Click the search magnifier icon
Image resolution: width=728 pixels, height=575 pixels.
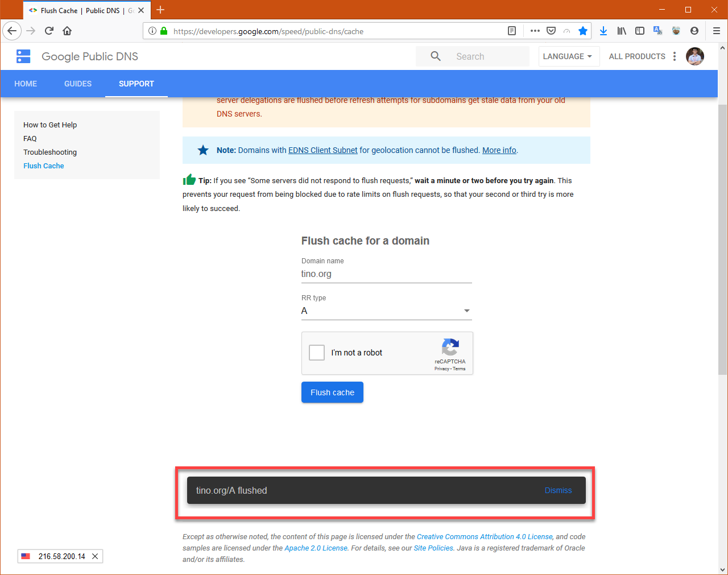pyautogui.click(x=436, y=56)
